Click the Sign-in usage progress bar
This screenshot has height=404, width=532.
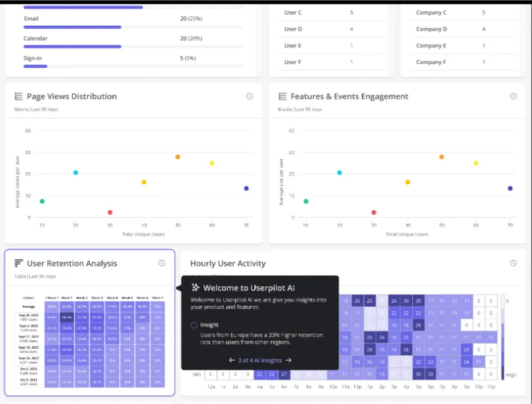pos(134,66)
